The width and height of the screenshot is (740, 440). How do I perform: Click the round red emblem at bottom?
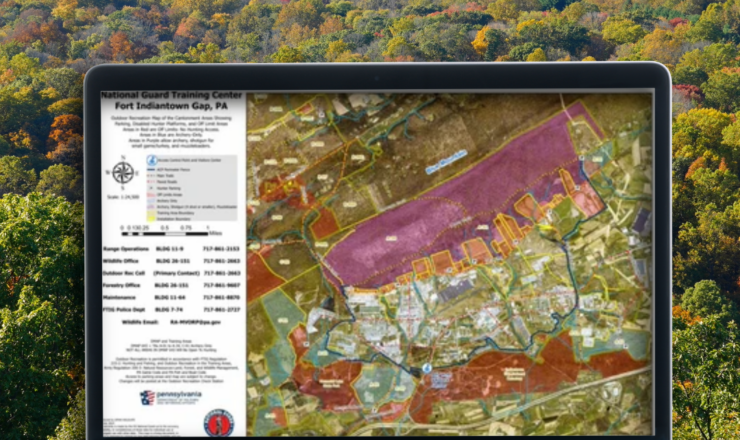[x=218, y=421]
